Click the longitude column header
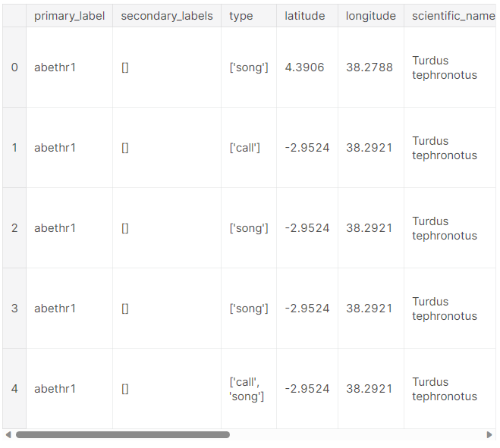 (x=371, y=16)
